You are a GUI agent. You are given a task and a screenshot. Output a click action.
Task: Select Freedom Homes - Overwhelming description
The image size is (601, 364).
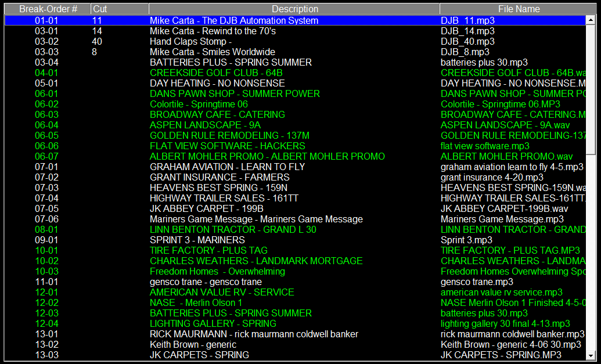[x=217, y=271]
